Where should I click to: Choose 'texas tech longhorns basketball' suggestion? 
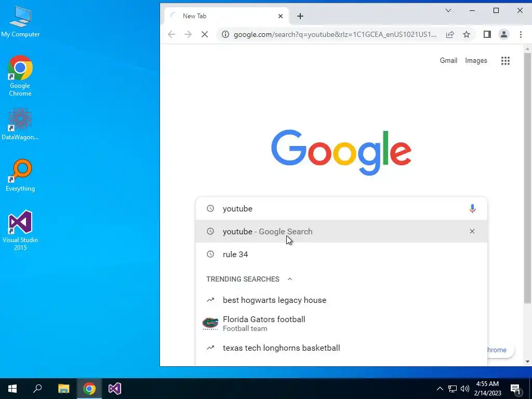(x=341, y=348)
